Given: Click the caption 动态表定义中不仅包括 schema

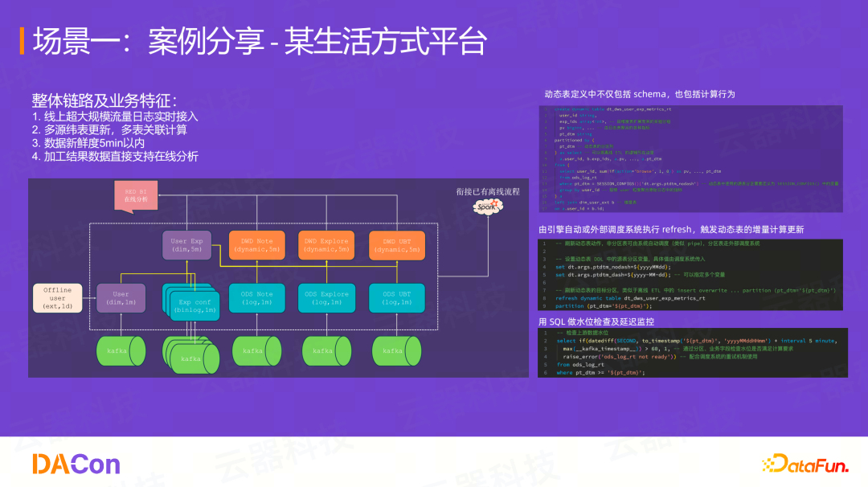Looking at the screenshot, I should 640,94.
